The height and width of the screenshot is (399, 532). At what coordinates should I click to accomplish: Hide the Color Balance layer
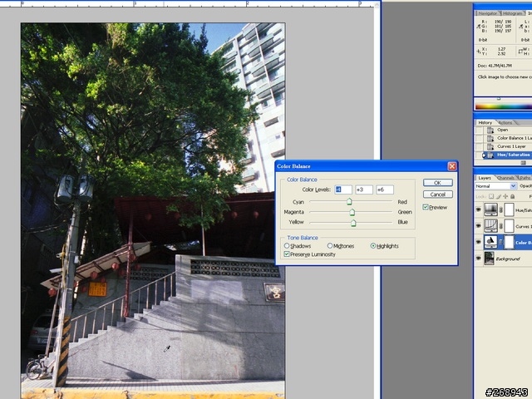(x=479, y=242)
